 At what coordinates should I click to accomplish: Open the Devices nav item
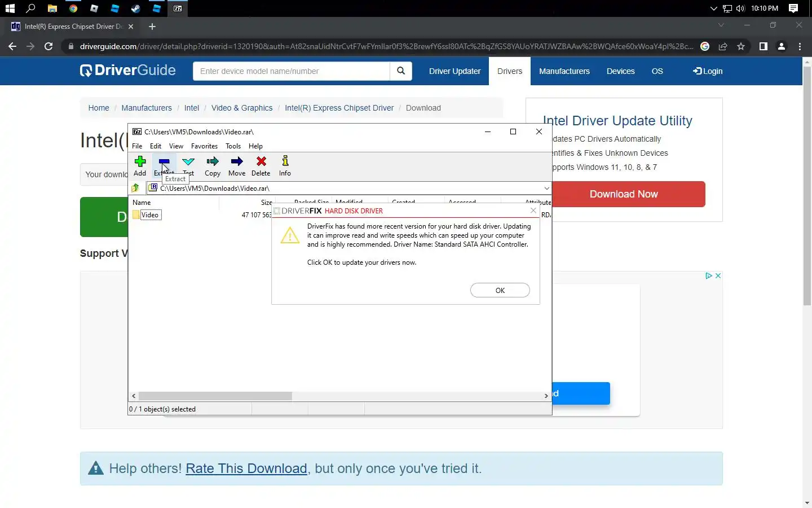click(621, 71)
